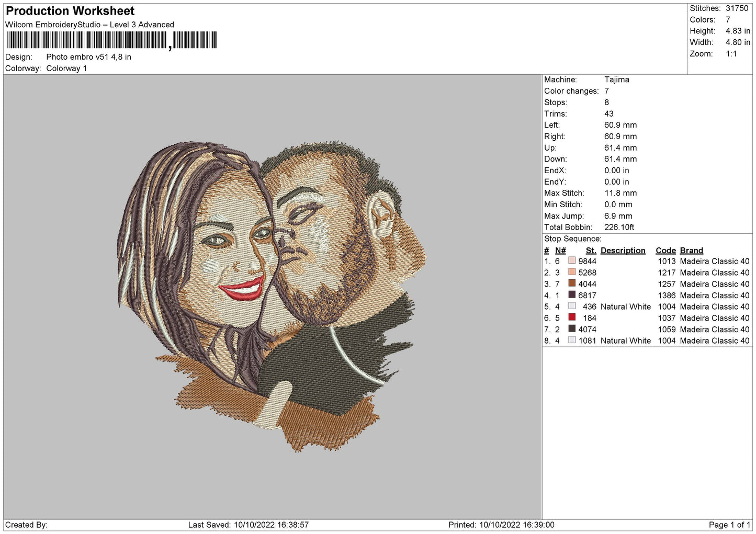Click the Min Stitch value '0.0 mm'
Screen dimensions: 756x534
[x=618, y=204]
